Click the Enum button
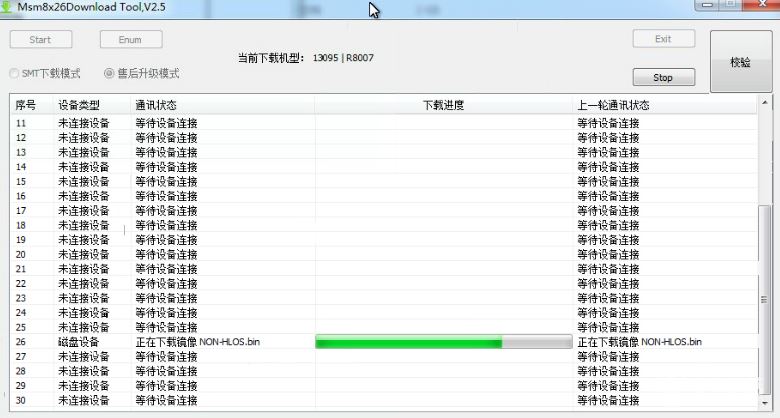Viewport: 780px width, 418px height. 131,40
